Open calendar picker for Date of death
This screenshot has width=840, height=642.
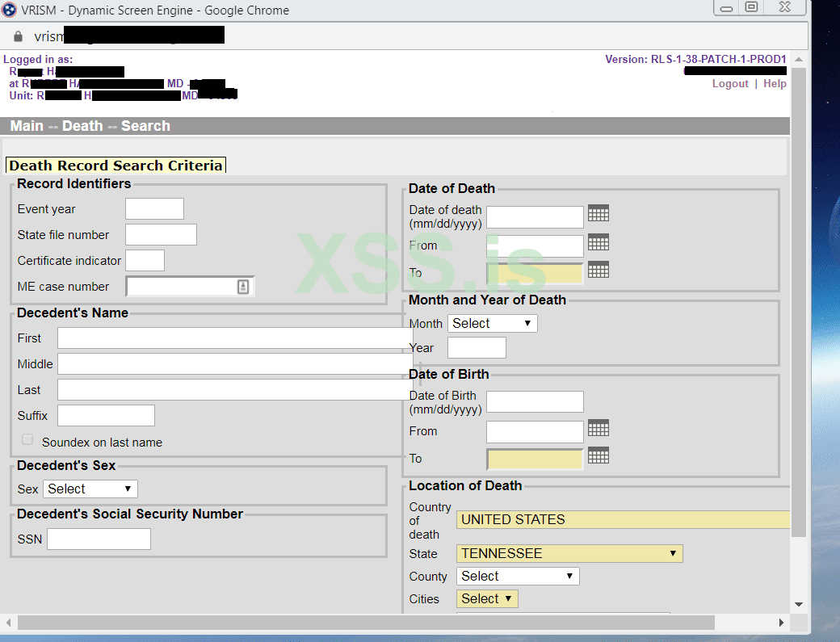point(598,213)
